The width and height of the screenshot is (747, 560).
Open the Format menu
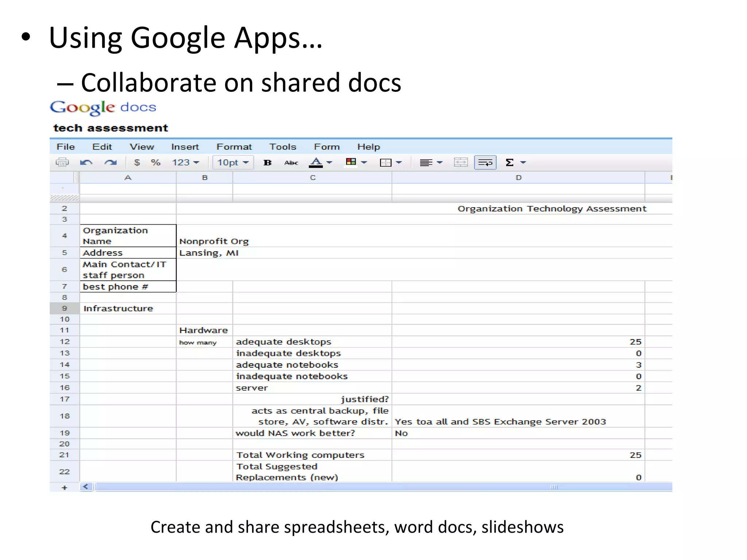click(x=234, y=147)
